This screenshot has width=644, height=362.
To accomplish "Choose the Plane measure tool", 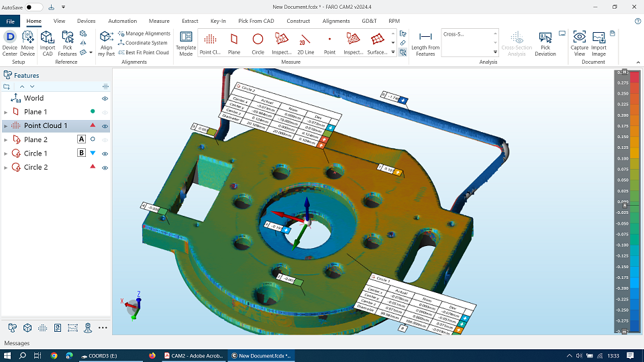I will coord(234,43).
